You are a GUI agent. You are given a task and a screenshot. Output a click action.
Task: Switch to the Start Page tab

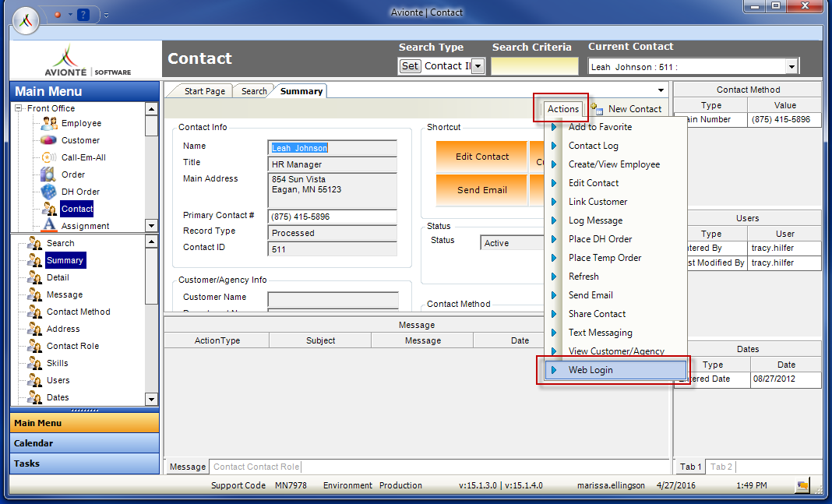pos(204,91)
